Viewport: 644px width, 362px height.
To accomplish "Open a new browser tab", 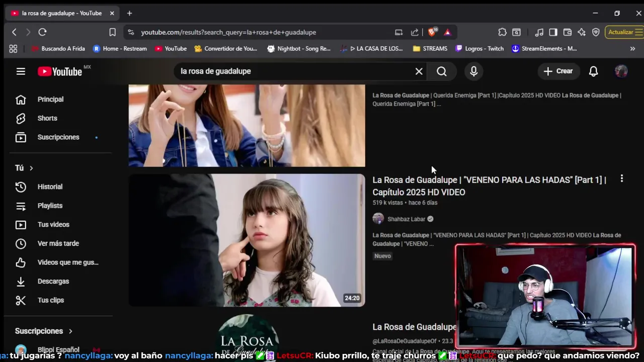I will 129,13.
